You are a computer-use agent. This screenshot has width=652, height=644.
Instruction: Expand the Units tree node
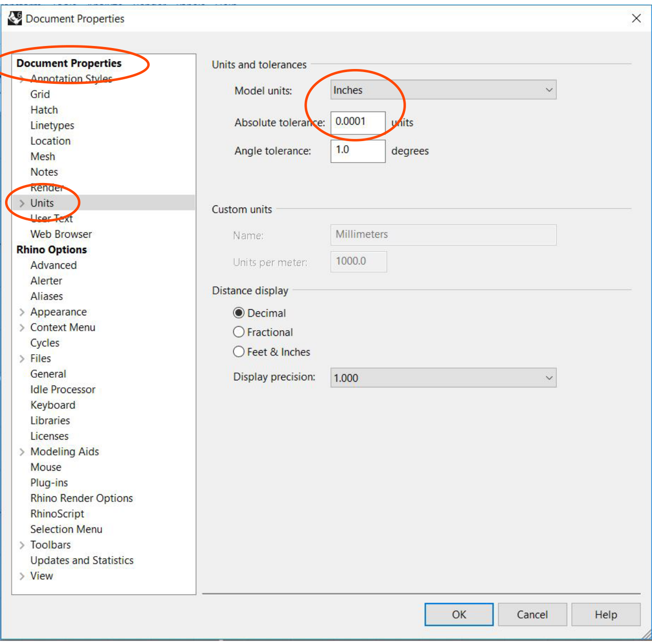pos(22,203)
